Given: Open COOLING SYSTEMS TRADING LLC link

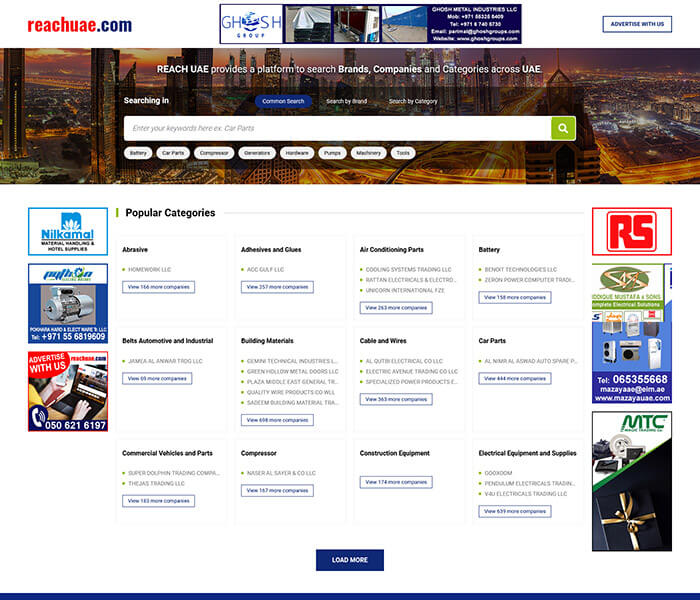Looking at the screenshot, I should (x=408, y=270).
